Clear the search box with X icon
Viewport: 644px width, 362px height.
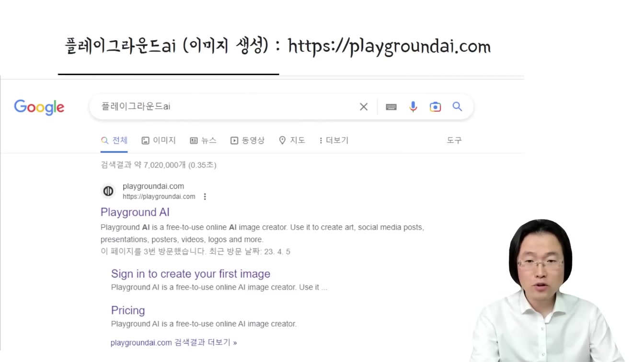pyautogui.click(x=364, y=107)
